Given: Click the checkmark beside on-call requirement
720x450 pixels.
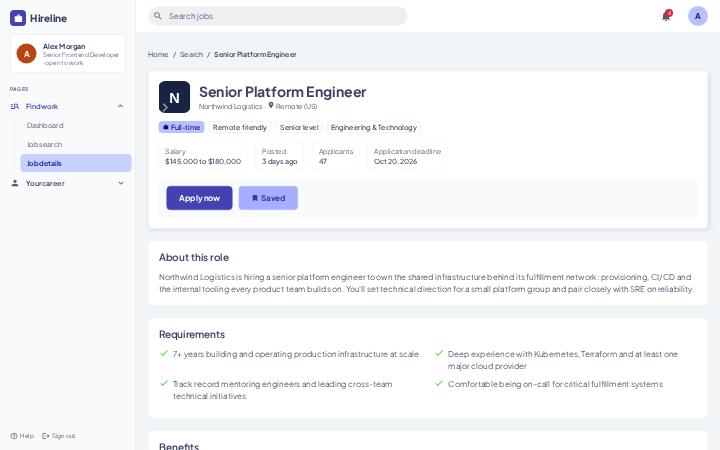Looking at the screenshot, I should [439, 383].
